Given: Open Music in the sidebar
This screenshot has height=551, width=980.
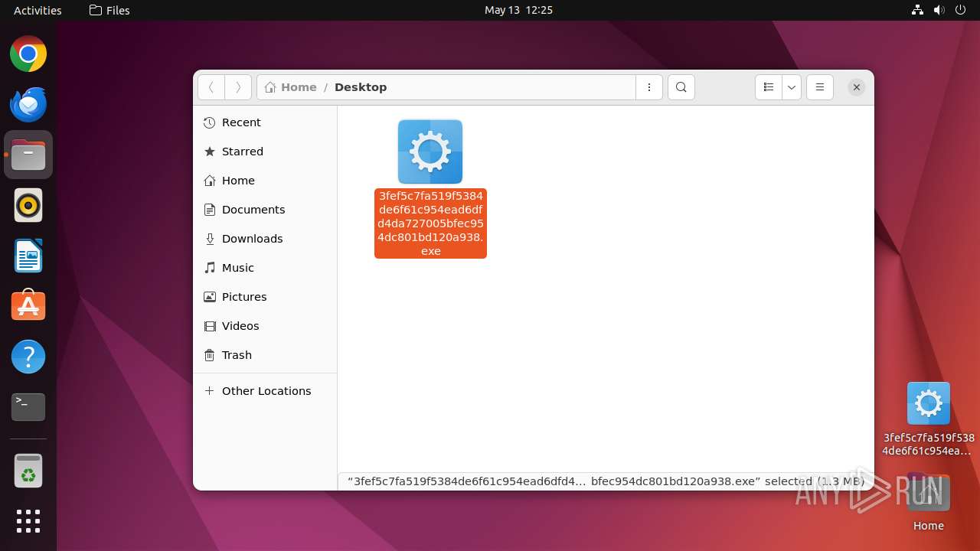Looking at the screenshot, I should (x=265, y=268).
